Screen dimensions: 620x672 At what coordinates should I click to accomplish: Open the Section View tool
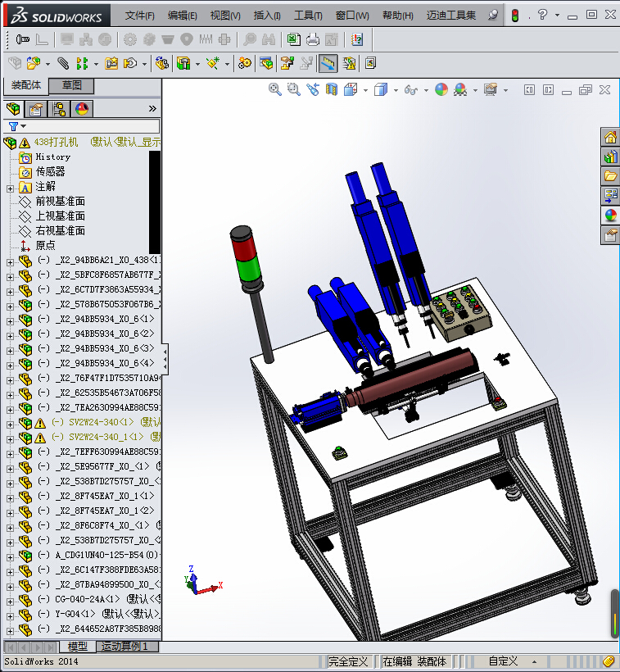coord(332,89)
